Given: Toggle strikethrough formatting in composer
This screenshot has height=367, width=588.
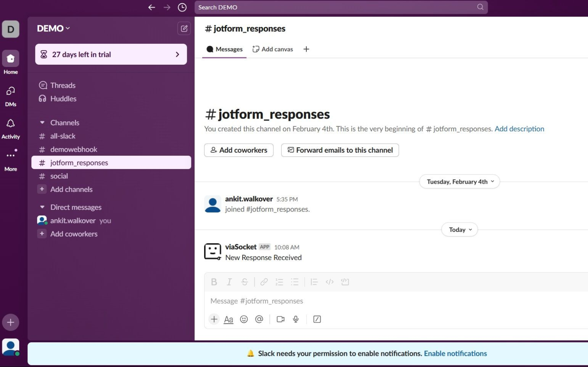Looking at the screenshot, I should point(245,282).
